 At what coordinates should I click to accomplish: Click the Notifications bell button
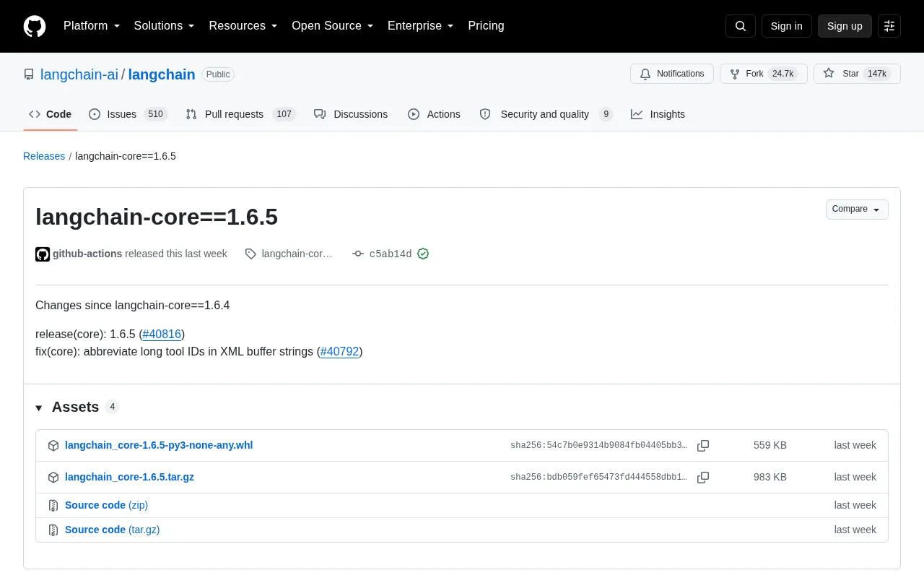click(672, 74)
